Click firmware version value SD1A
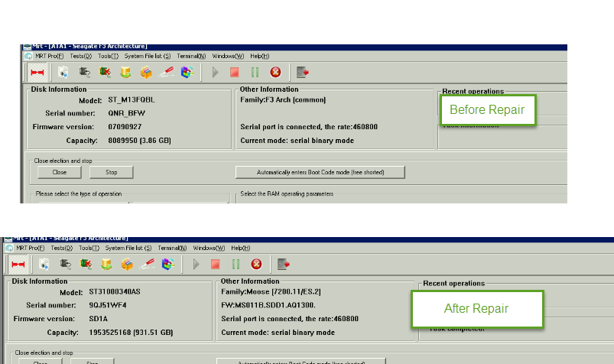The image size is (614, 364). coord(99,319)
